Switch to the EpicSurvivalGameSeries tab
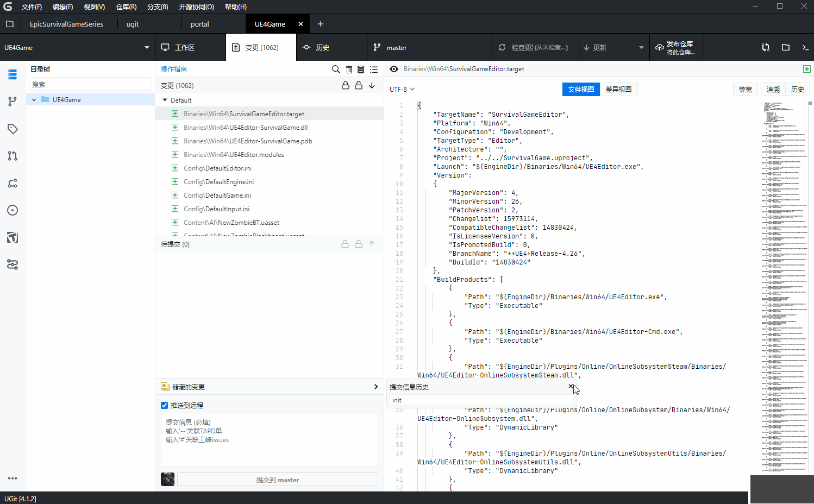 66,24
